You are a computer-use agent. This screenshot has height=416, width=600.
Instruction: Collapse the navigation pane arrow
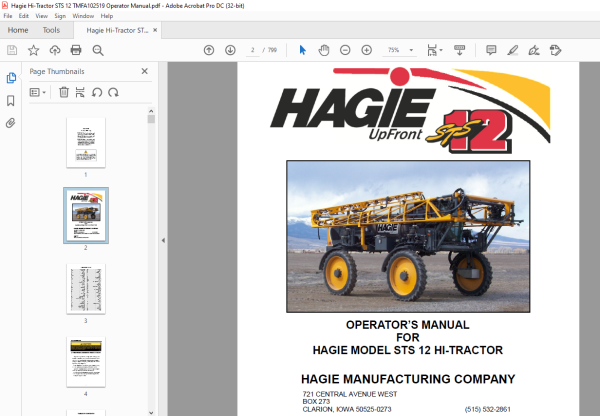coord(163,240)
